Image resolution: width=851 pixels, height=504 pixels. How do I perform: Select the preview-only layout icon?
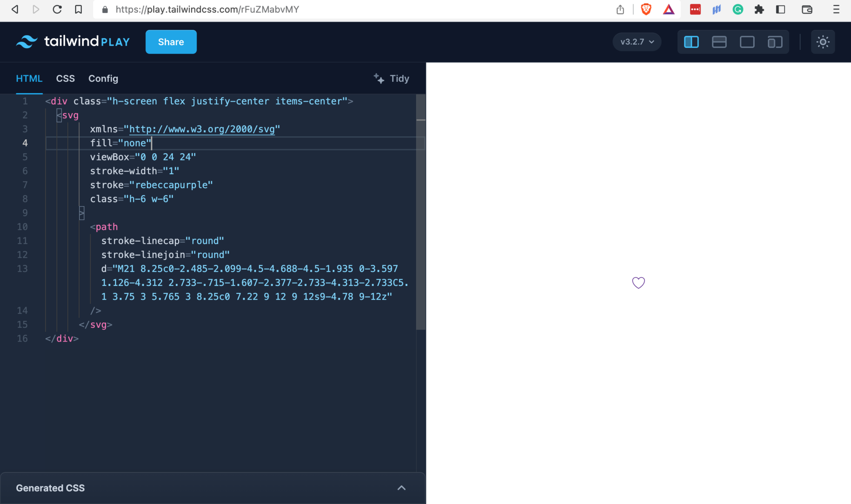pyautogui.click(x=747, y=42)
